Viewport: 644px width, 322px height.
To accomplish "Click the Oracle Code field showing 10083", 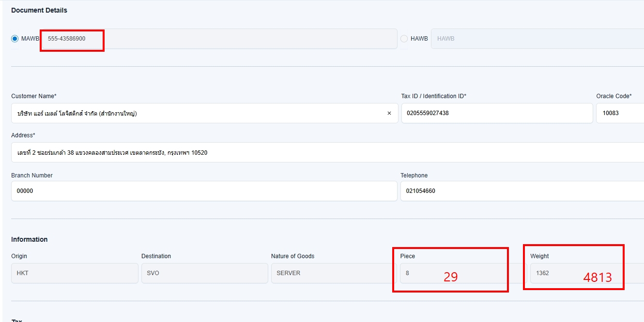I will [x=620, y=113].
